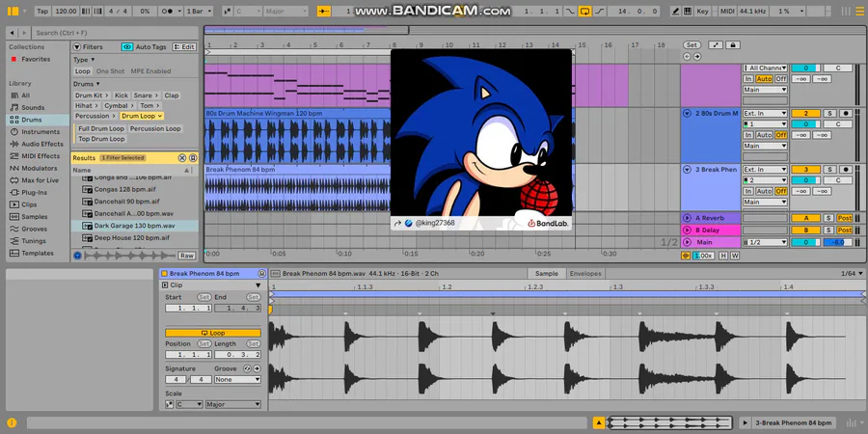
Task: Collapse the Filters section triangle
Action: pos(77,47)
